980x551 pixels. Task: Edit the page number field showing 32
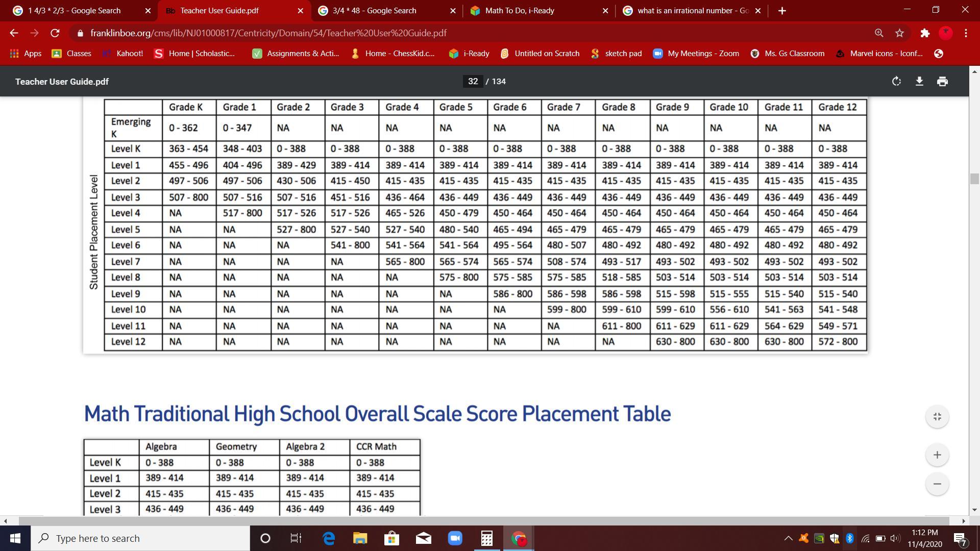click(x=473, y=82)
